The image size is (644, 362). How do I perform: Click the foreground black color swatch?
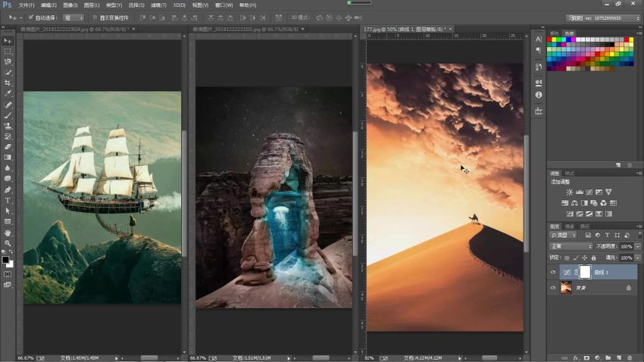pyautogui.click(x=5, y=260)
